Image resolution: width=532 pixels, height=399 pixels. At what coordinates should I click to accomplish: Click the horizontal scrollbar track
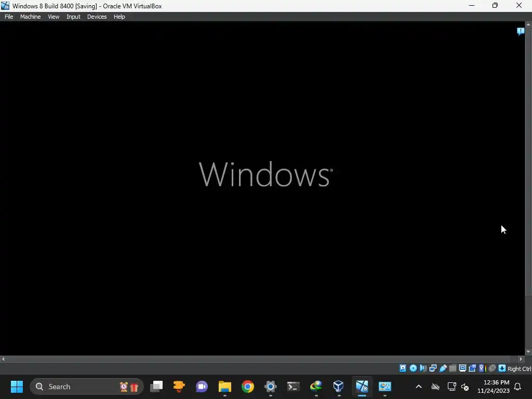(x=260, y=359)
